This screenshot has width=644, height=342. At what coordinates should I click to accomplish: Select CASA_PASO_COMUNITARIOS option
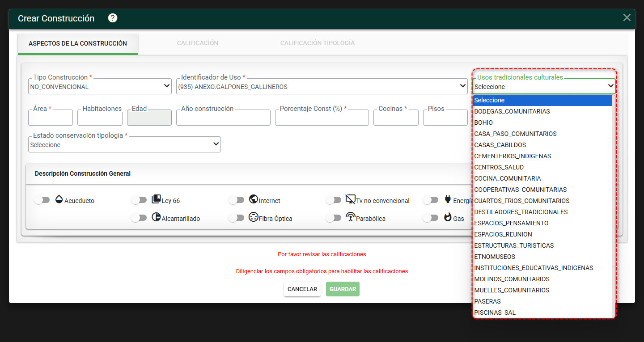542,134
